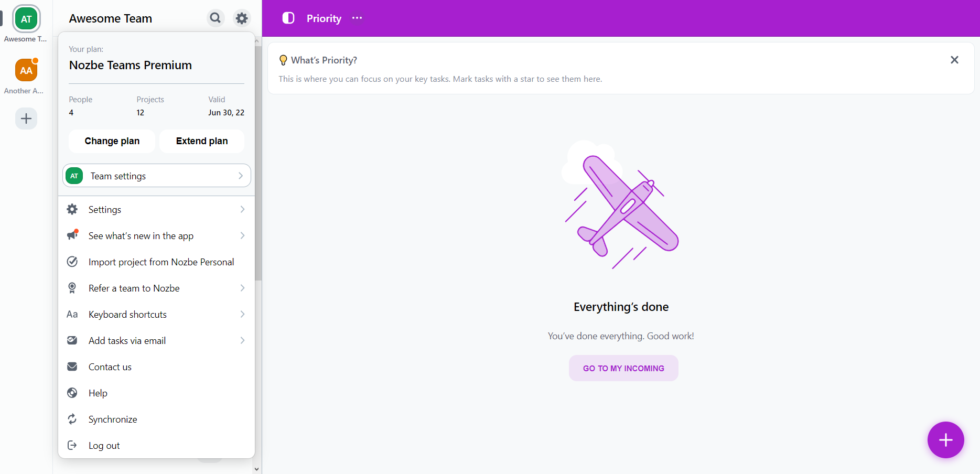Click the Add tasks via email icon

(x=72, y=340)
